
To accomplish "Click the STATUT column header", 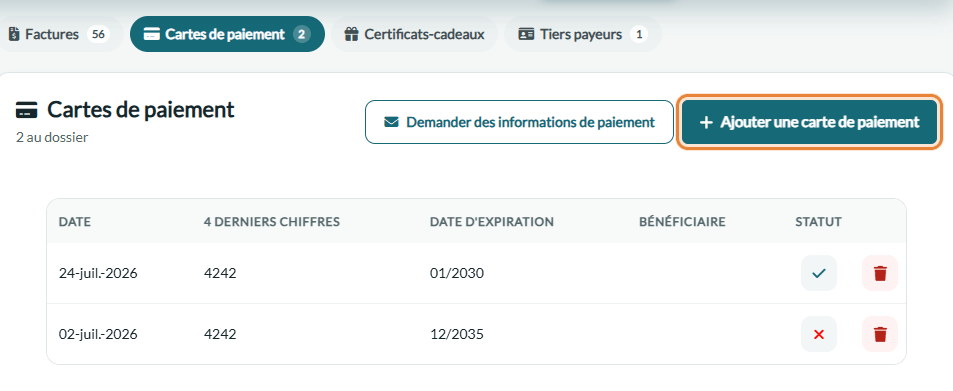I will (818, 222).
